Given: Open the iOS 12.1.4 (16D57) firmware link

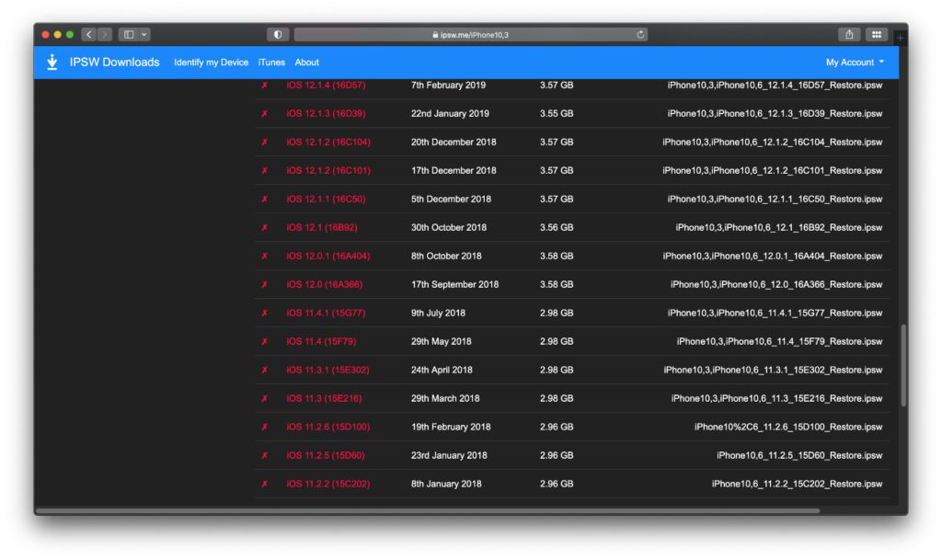Looking at the screenshot, I should (326, 86).
